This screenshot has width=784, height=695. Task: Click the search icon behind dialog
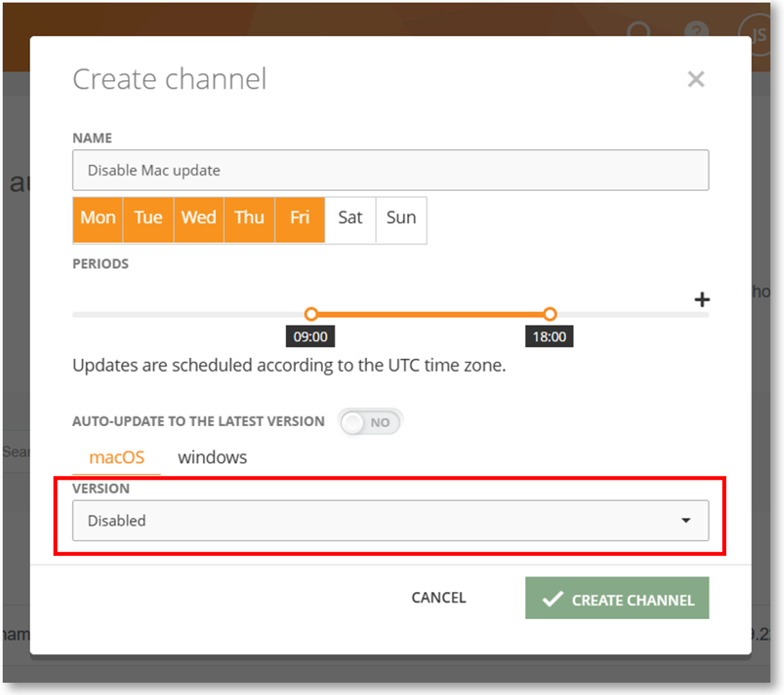(639, 29)
